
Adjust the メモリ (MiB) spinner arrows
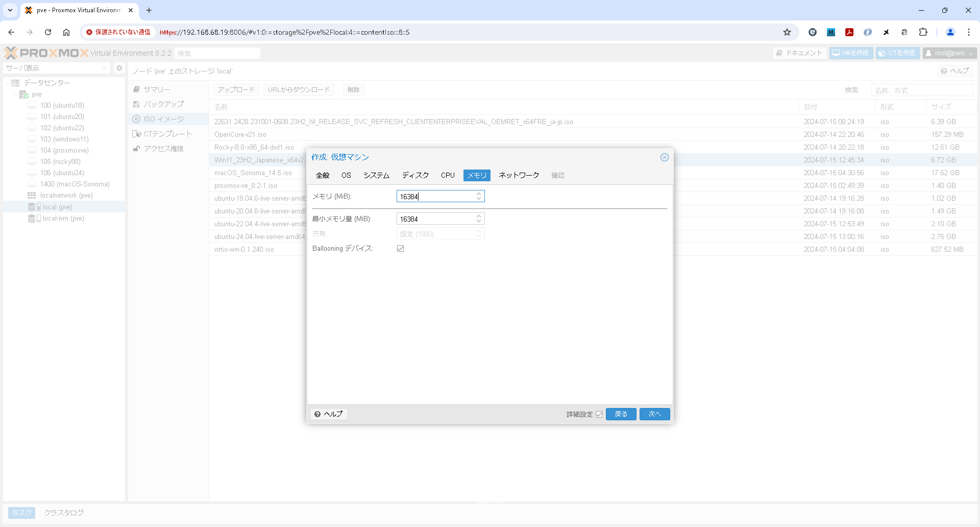(x=479, y=197)
